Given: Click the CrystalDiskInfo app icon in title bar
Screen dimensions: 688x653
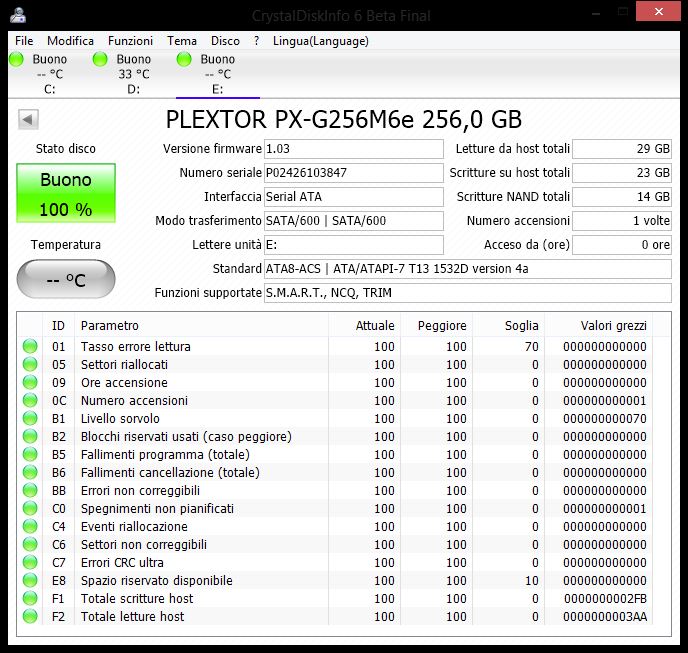Looking at the screenshot, I should point(18,14).
